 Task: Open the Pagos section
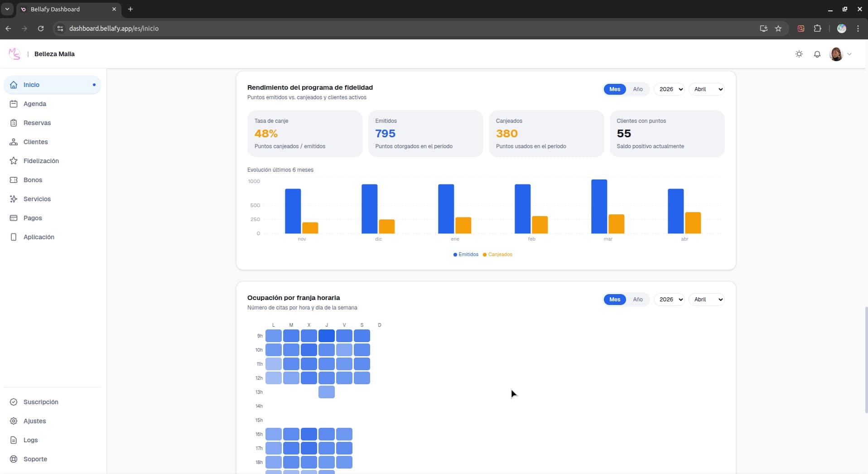click(32, 218)
